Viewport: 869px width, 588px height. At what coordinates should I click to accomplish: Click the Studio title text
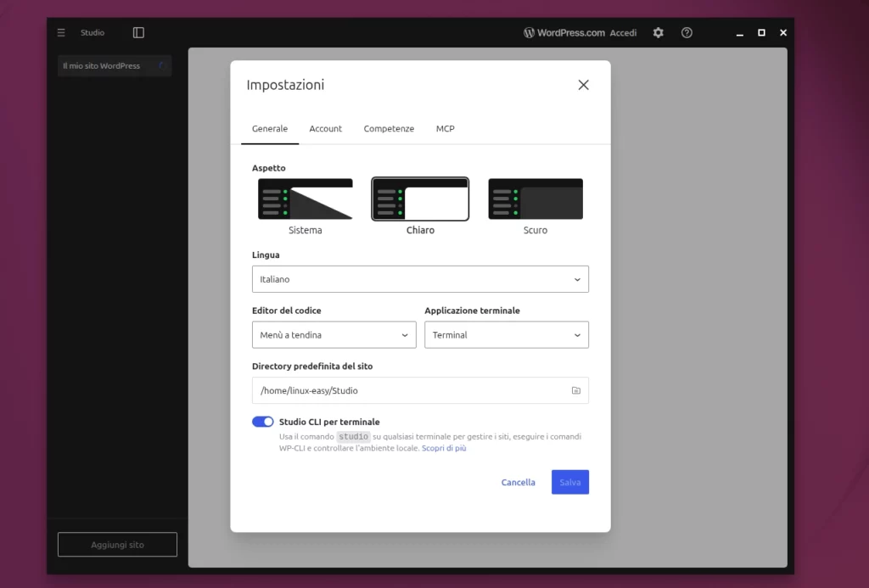pyautogui.click(x=93, y=33)
